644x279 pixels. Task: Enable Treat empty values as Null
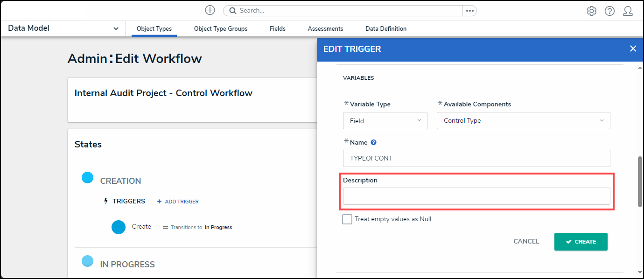347,219
